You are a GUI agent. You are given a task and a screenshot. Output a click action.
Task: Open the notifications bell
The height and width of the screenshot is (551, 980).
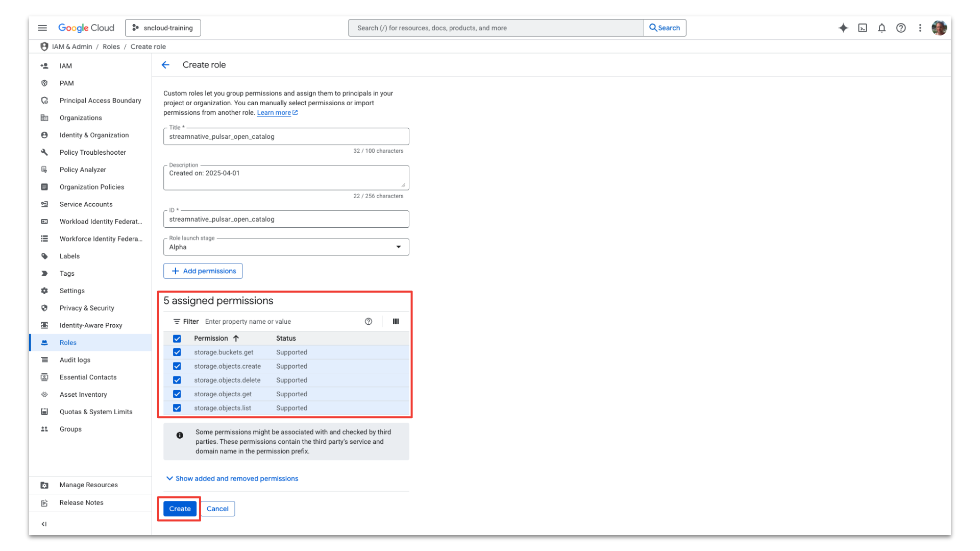881,28
